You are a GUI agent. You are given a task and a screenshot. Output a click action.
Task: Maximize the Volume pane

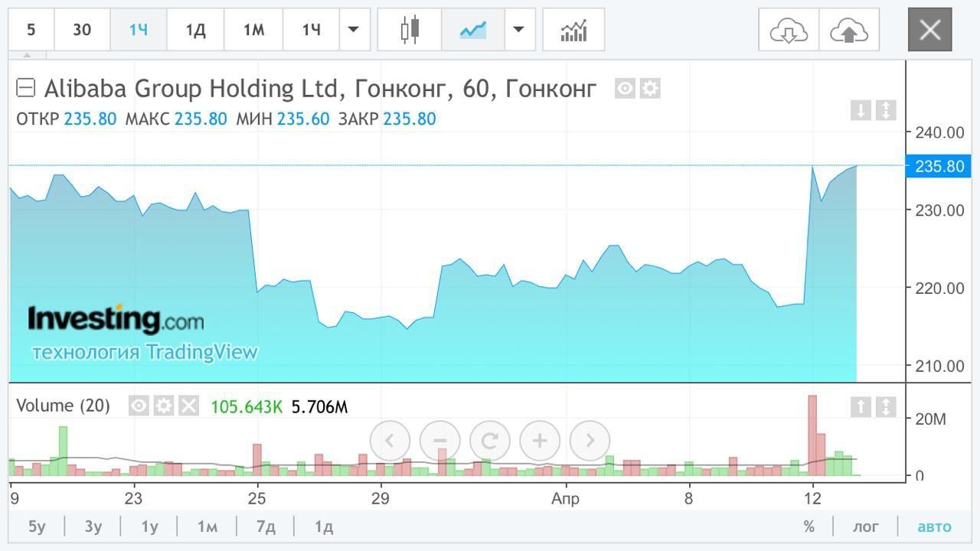coord(885,406)
